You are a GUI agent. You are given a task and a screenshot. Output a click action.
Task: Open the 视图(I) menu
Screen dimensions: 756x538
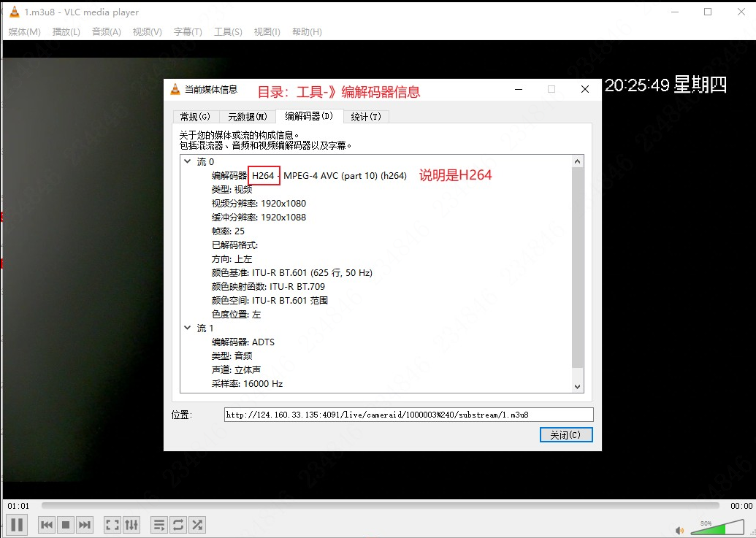point(267,32)
